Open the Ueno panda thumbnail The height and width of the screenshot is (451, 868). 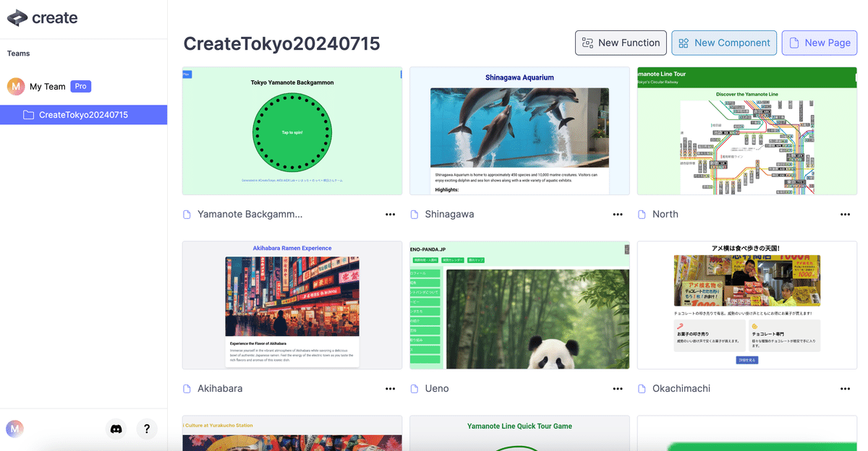(519, 305)
